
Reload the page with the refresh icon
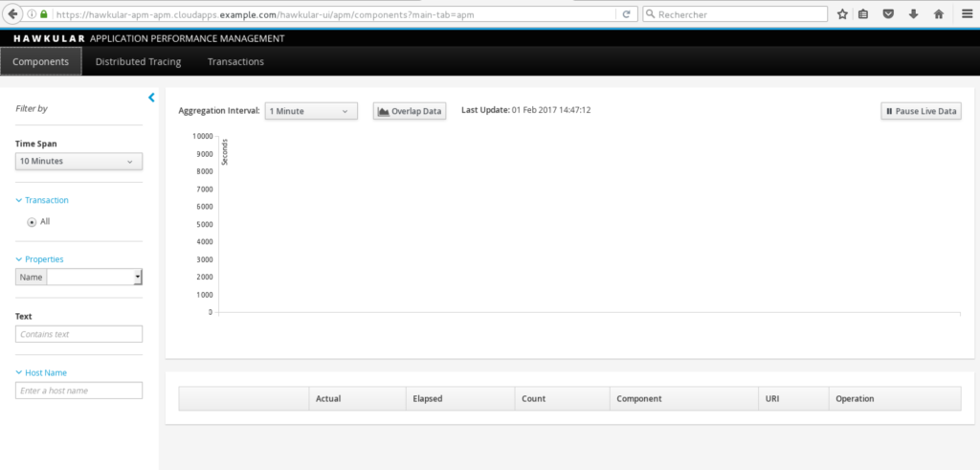point(626,13)
